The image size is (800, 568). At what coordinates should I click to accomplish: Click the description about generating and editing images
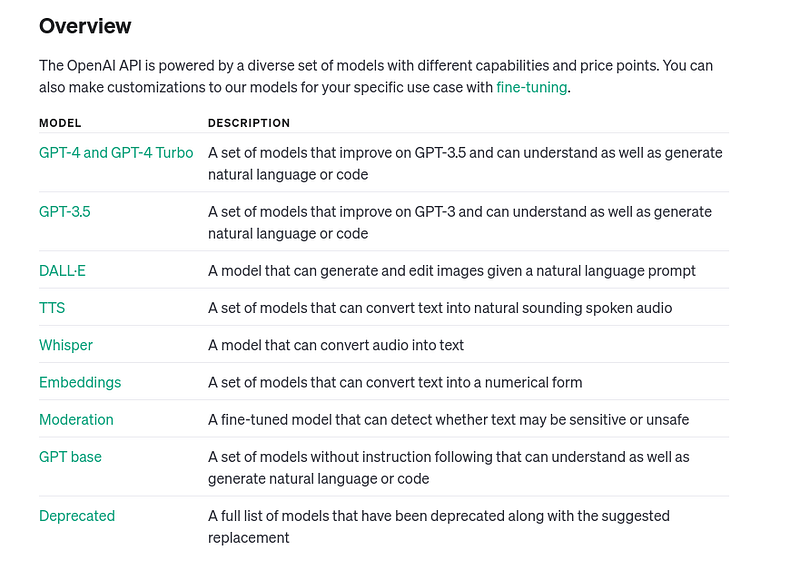click(452, 270)
